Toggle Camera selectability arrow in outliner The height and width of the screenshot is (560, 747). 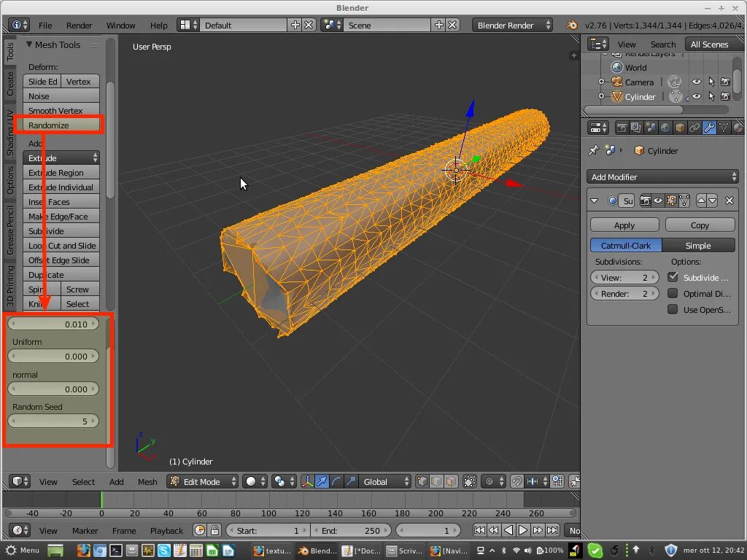tap(711, 82)
